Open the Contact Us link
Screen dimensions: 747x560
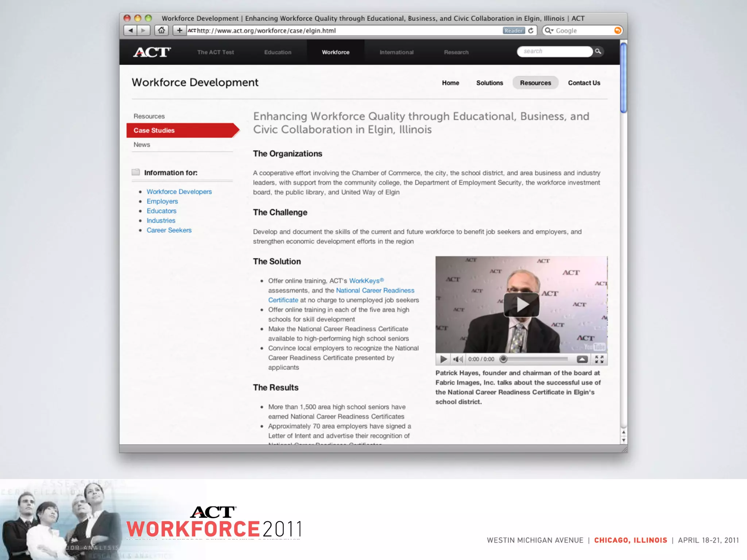point(584,83)
